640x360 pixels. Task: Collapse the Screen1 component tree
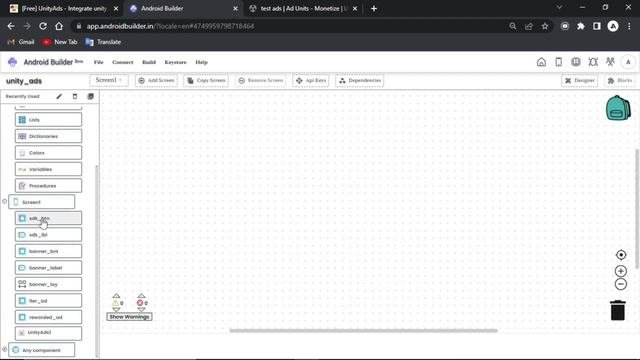(4, 201)
